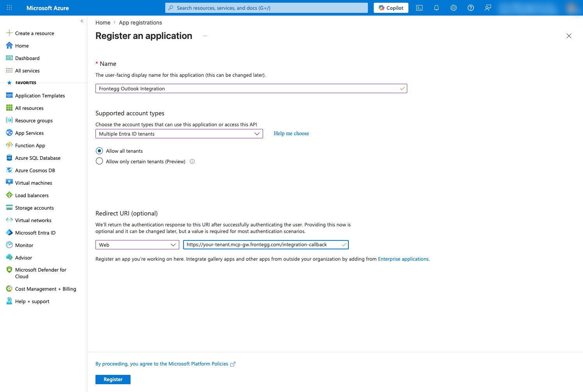Go to Home breadcrumb link
Screen dimensions: 583x392
pos(103,23)
